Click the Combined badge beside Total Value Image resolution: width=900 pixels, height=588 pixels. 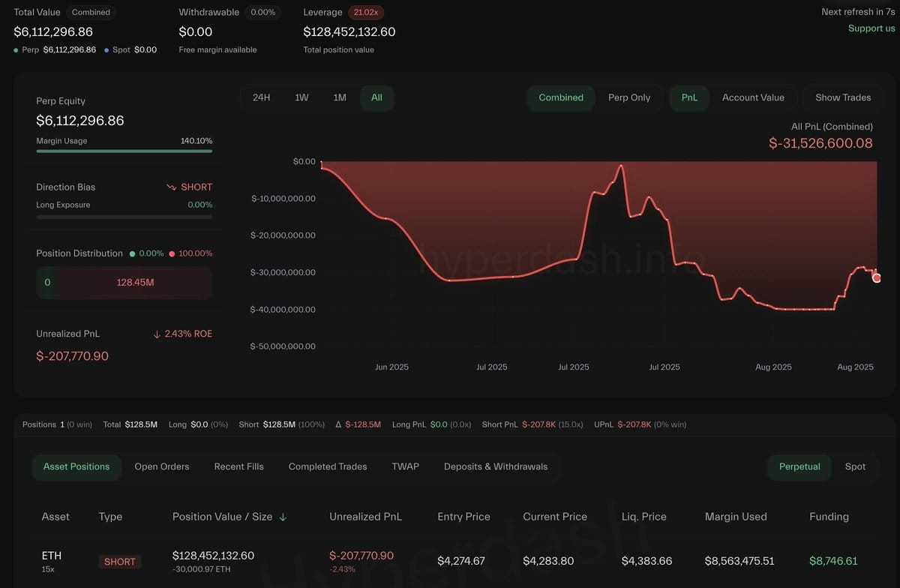tap(91, 12)
